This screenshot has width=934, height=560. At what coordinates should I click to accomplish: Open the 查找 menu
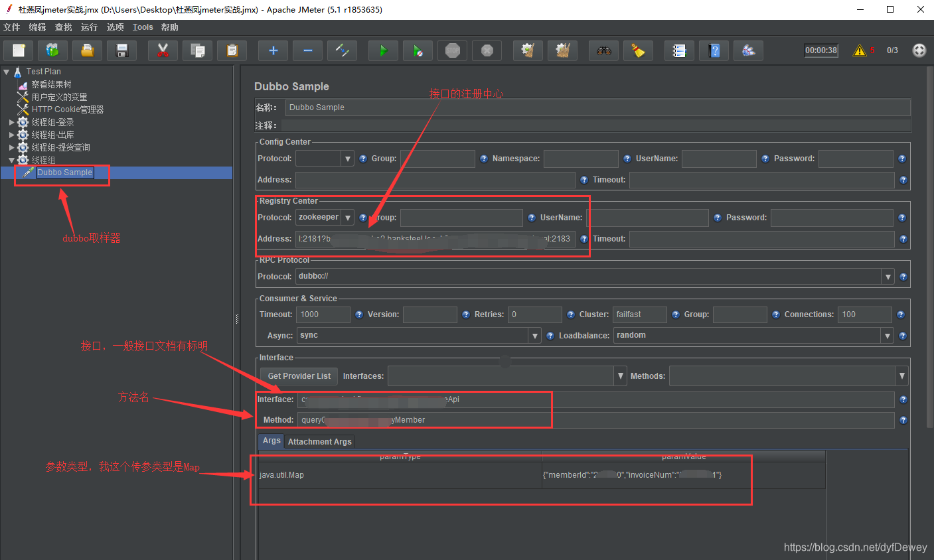point(64,27)
